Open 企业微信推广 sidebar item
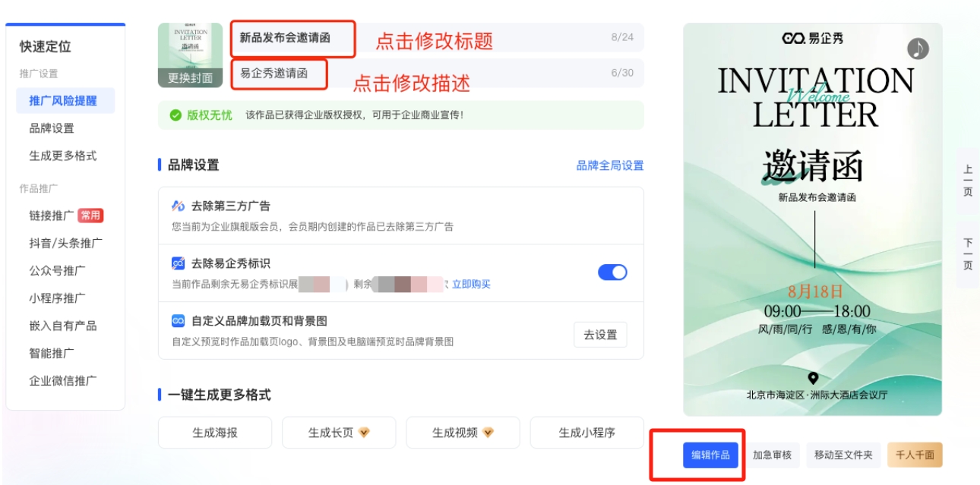 pos(63,380)
